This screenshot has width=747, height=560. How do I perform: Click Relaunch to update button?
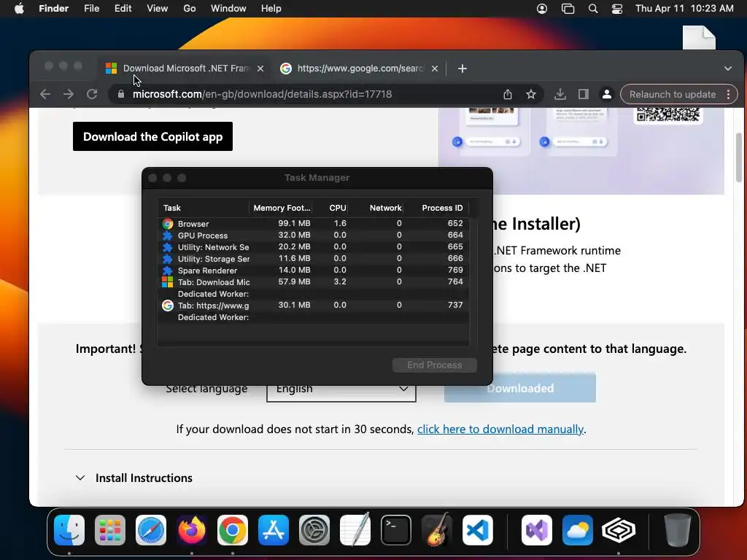point(672,94)
